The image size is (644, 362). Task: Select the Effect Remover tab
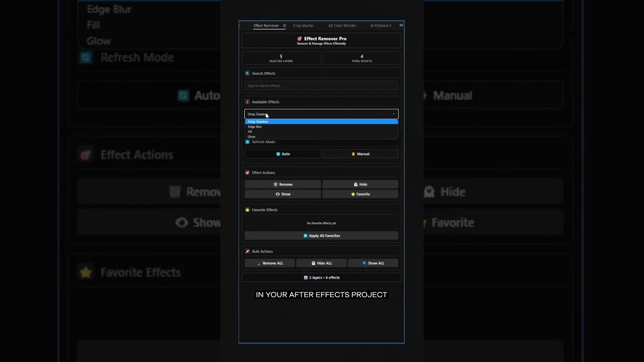pos(266,26)
